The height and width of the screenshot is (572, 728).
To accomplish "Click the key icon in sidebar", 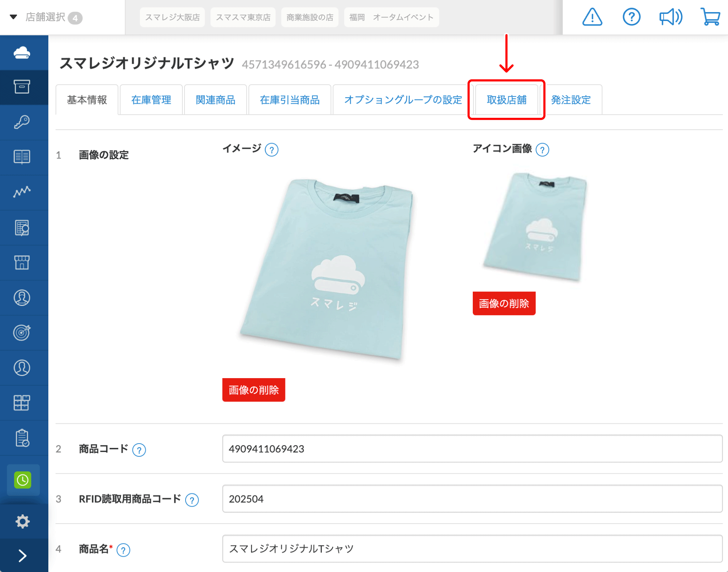I will click(22, 122).
